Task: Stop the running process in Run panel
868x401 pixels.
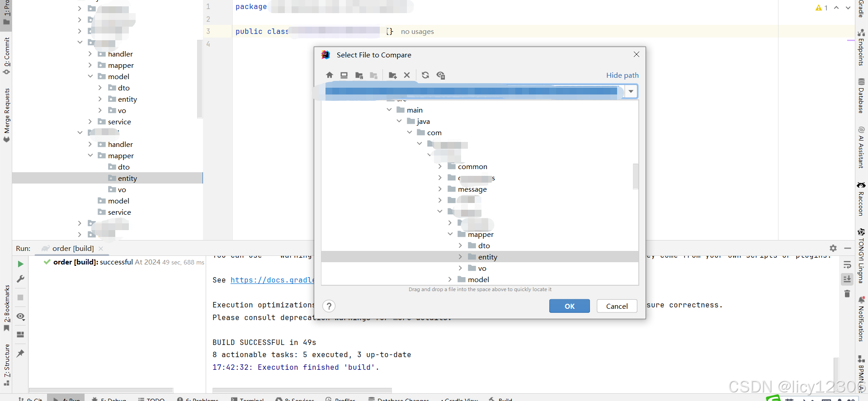Action: pyautogui.click(x=20, y=297)
